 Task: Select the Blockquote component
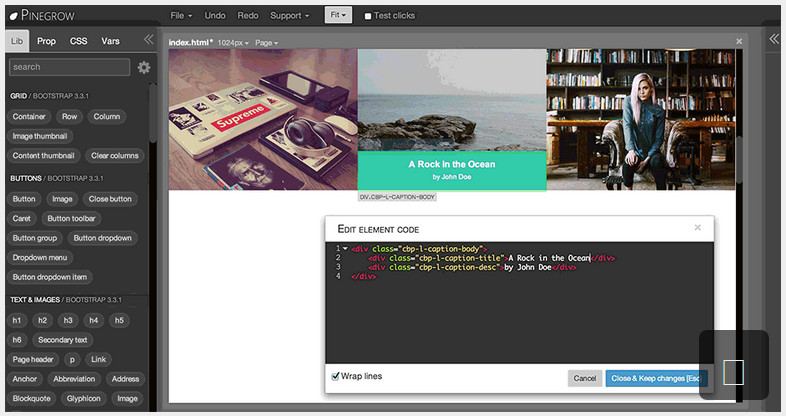[32, 398]
